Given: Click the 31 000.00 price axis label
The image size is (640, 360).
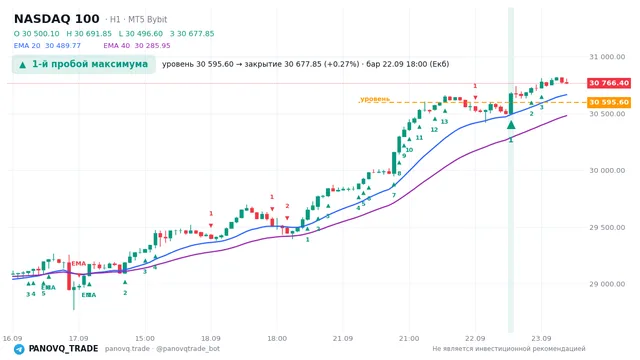Looking at the screenshot, I should coord(607,57).
